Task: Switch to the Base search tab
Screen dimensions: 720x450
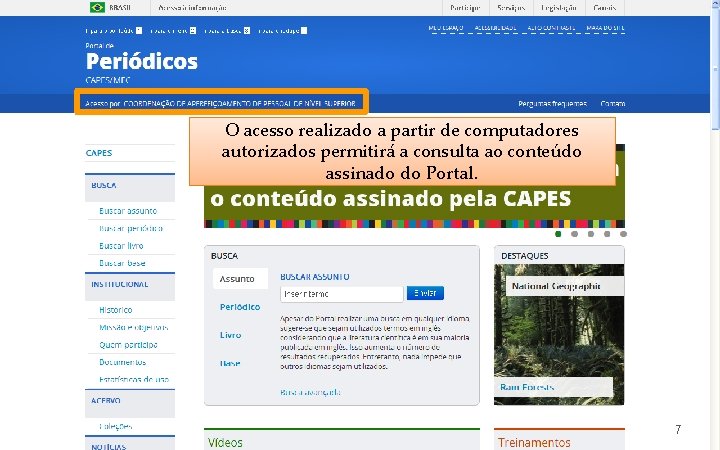Action: 230,363
